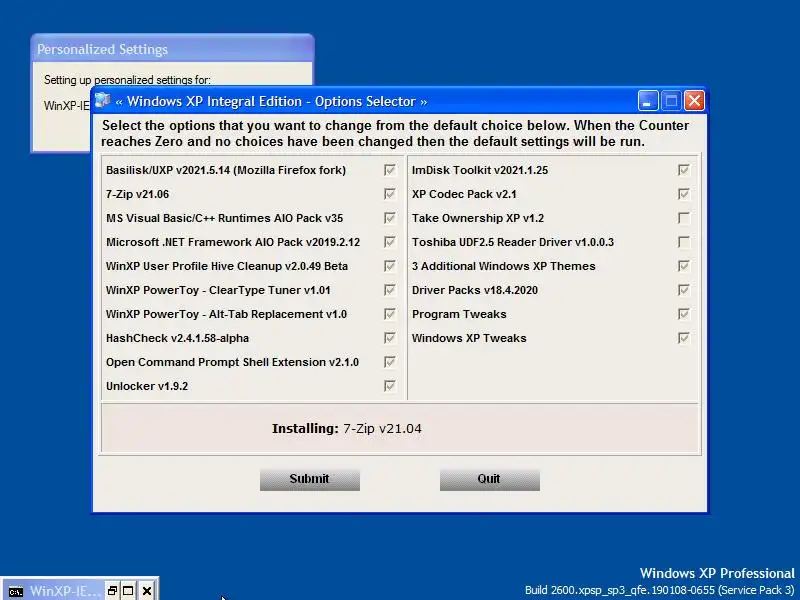Viewport: 800px width, 600px height.
Task: Click the 'Windows XP Professional' desktop text
Action: (x=717, y=573)
